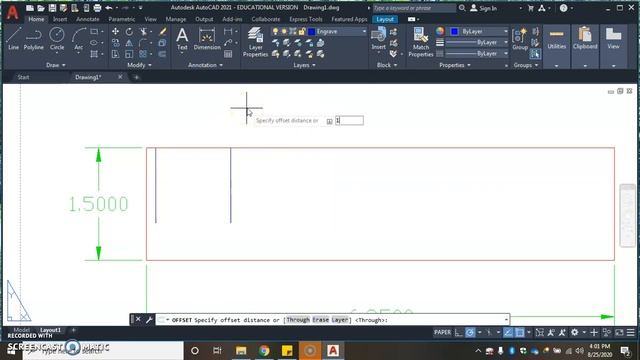The image size is (640, 360).
Task: Toggle layer on/off lightbulb icon
Action: (x=276, y=31)
